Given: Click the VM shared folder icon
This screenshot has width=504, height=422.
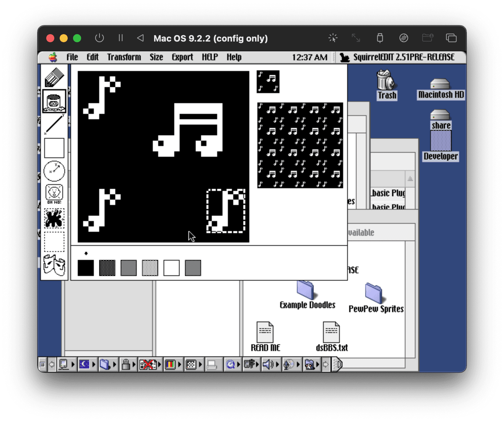Looking at the screenshot, I should [x=428, y=38].
